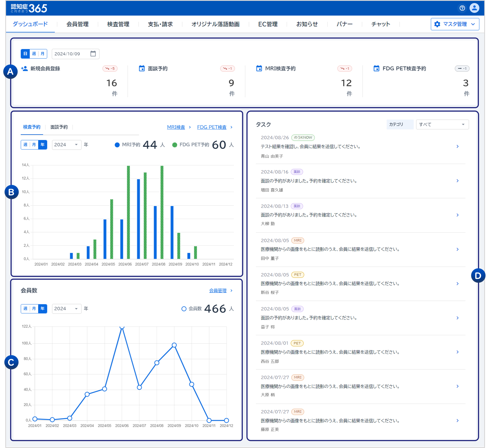
Task: Switch top summary to 週 view
Action: (34, 54)
